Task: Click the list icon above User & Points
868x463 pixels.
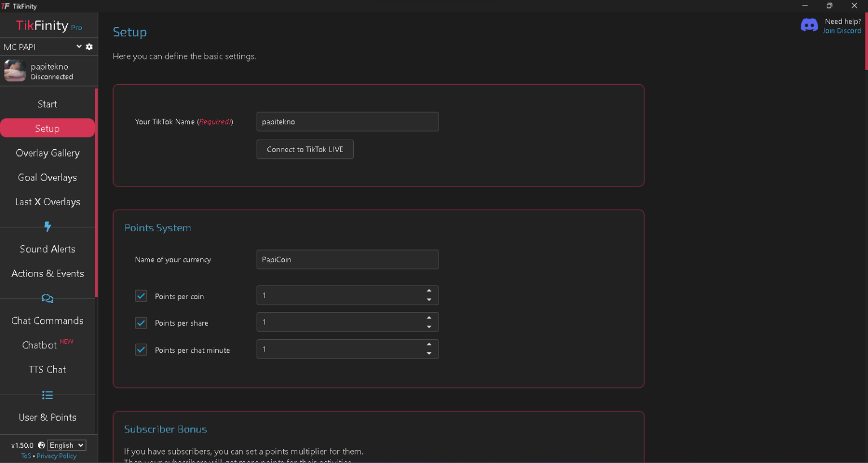Action: click(x=47, y=395)
